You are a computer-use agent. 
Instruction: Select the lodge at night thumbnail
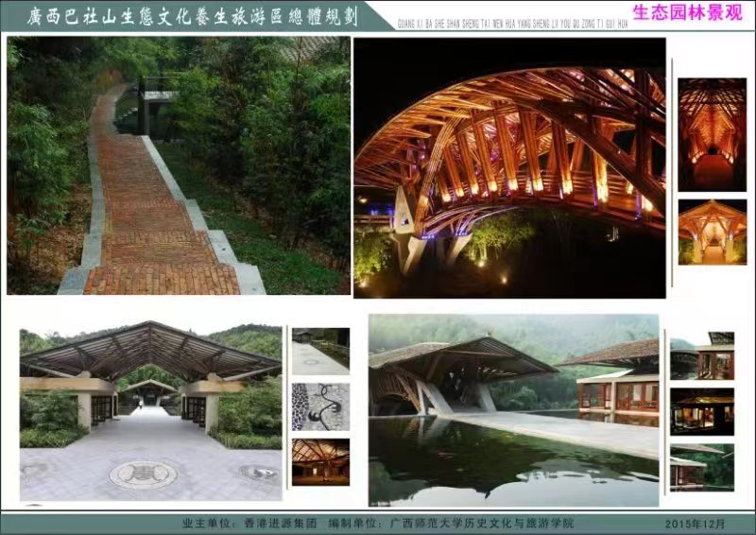coord(702,411)
